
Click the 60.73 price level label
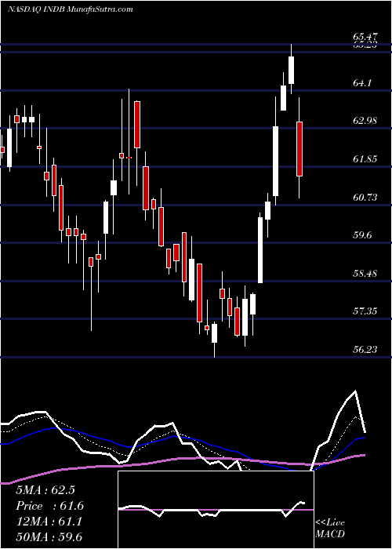click(x=365, y=198)
